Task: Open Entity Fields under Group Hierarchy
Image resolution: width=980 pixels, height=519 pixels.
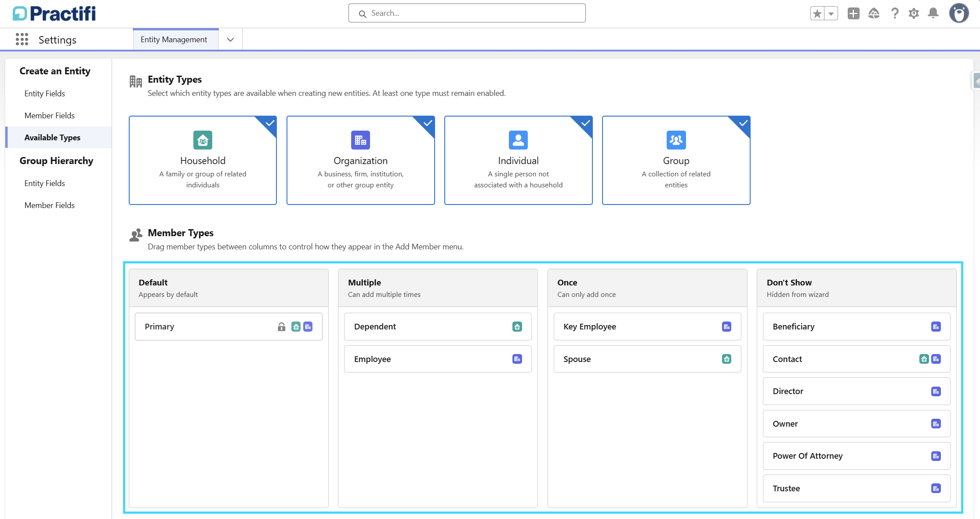Action: (x=45, y=183)
